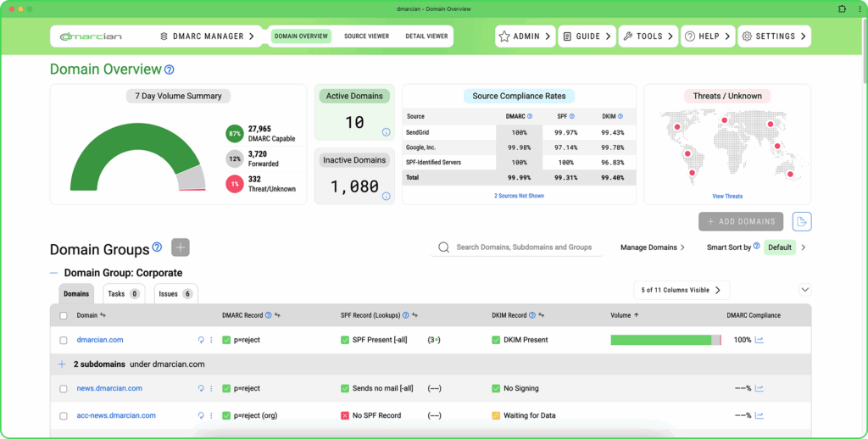Switch to the Source Viewer tab

click(366, 36)
